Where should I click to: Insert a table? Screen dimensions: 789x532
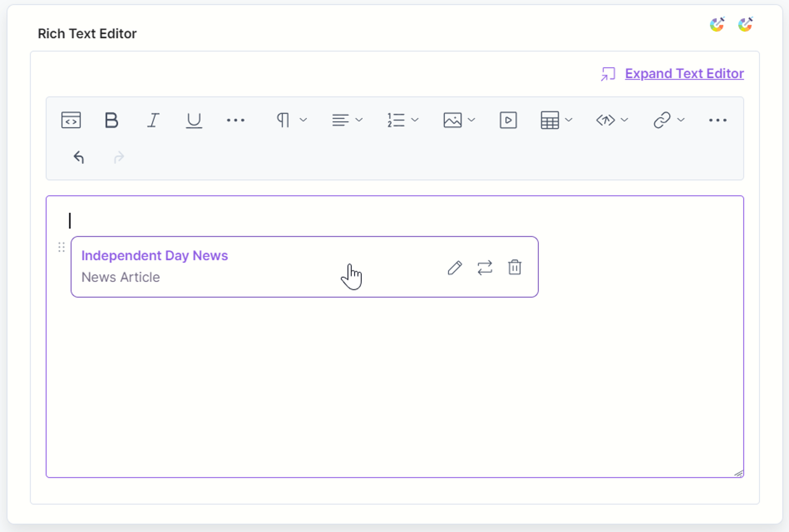coord(550,120)
